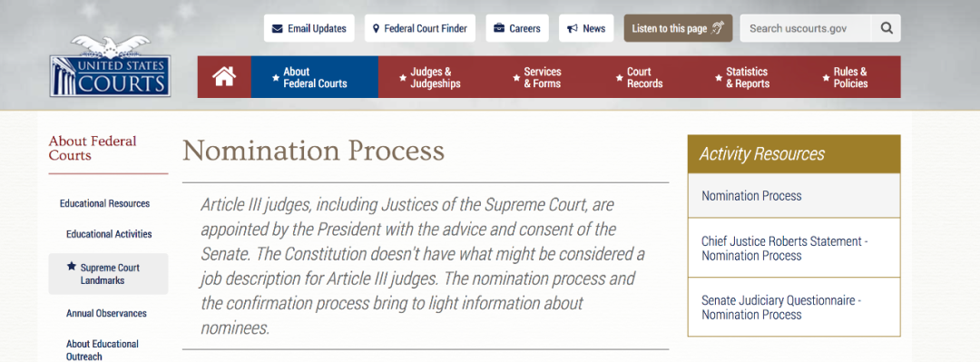Select Supreme Court Landmarks in sidebar
This screenshot has width=980, height=362.
(108, 274)
